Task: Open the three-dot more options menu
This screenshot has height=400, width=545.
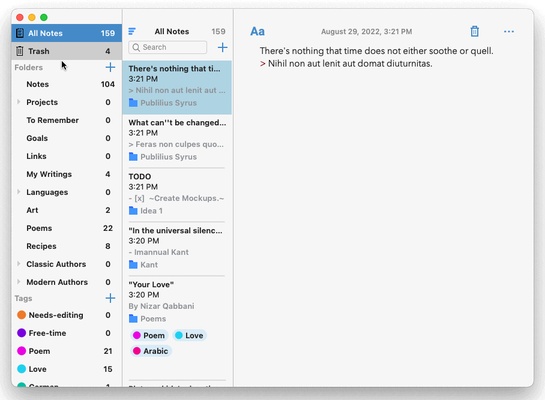Action: (509, 31)
